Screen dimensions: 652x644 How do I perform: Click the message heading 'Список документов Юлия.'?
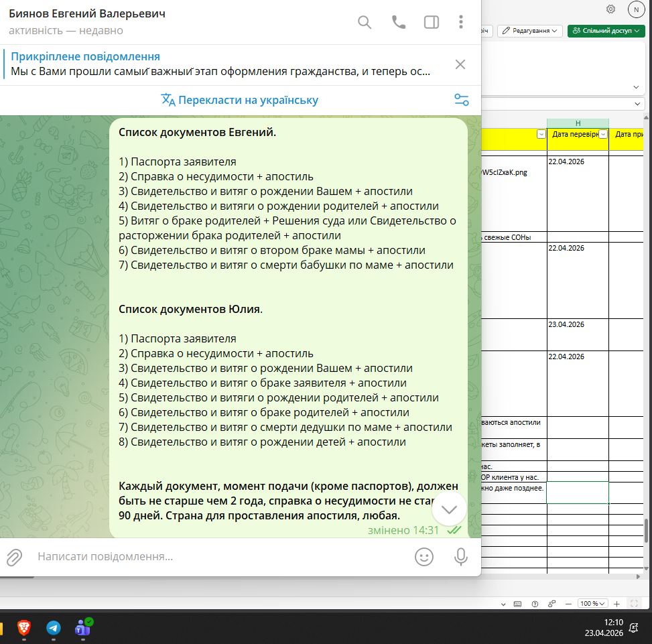190,310
